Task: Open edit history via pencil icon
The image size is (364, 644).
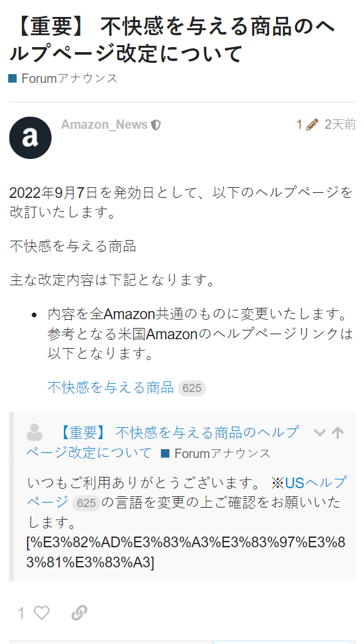Action: pyautogui.click(x=312, y=124)
